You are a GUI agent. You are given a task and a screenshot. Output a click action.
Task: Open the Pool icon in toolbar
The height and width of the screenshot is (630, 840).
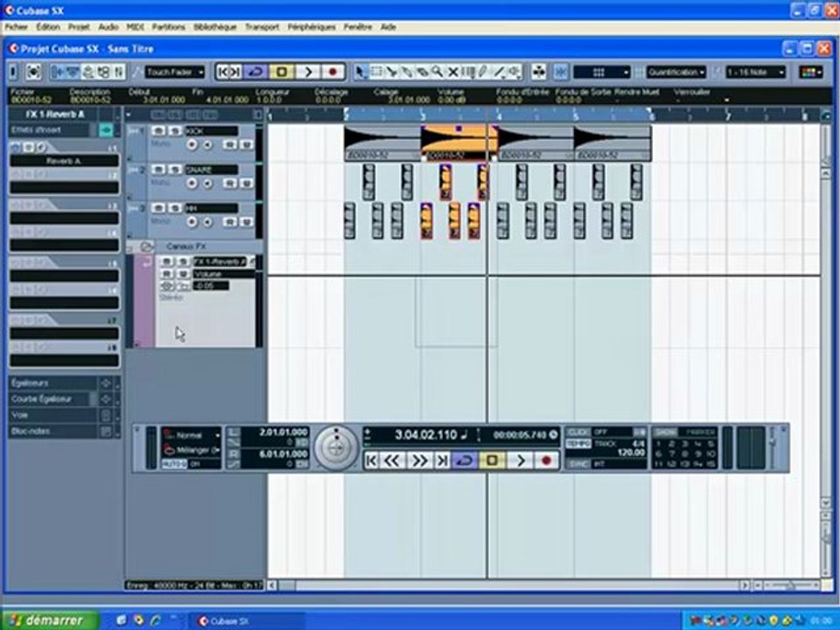[x=103, y=72]
